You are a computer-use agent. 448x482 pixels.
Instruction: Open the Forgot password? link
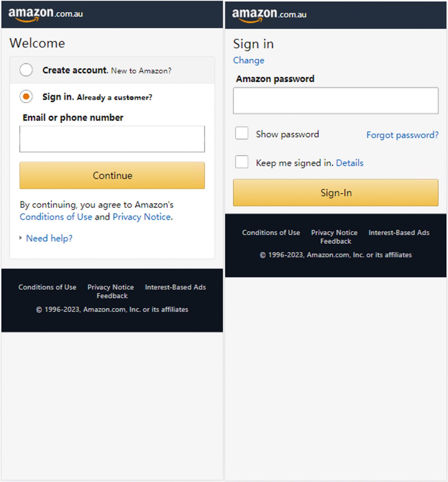tap(403, 135)
